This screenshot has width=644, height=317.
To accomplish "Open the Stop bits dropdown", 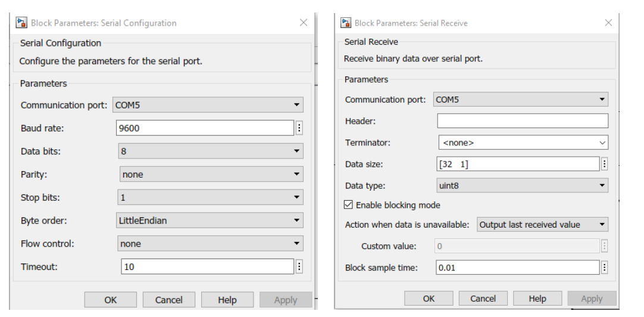I will [x=210, y=198].
